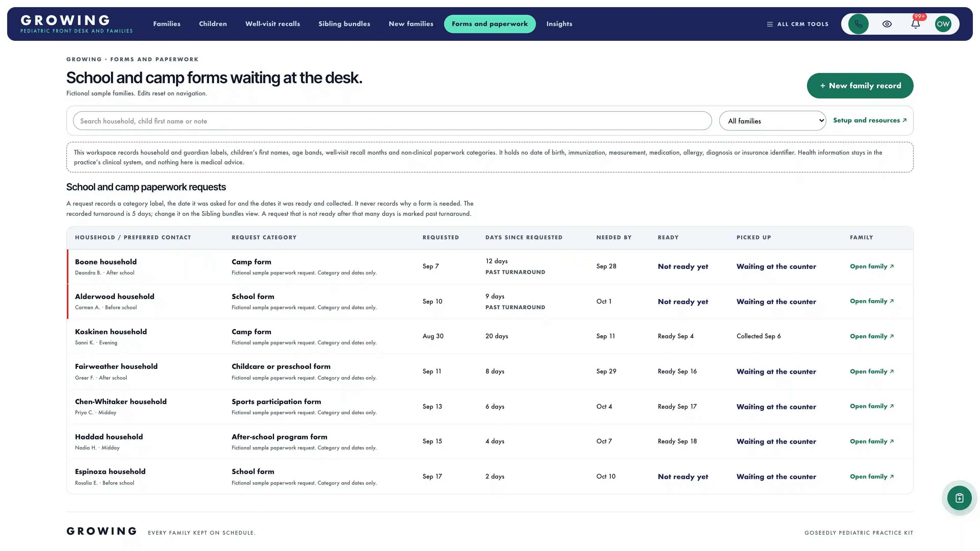Open the Sibling bundles tab
The width and height of the screenshot is (980, 551).
(344, 24)
